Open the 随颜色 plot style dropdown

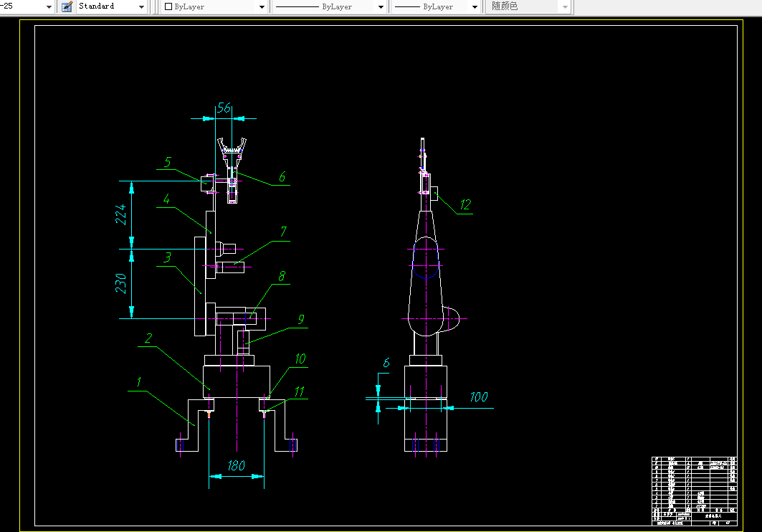(x=564, y=6)
